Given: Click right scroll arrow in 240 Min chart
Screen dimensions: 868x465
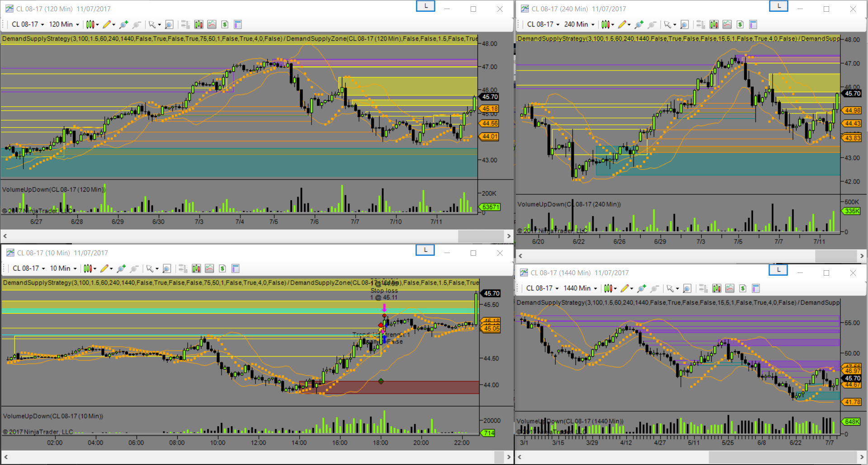Looking at the screenshot, I should coord(862,256).
